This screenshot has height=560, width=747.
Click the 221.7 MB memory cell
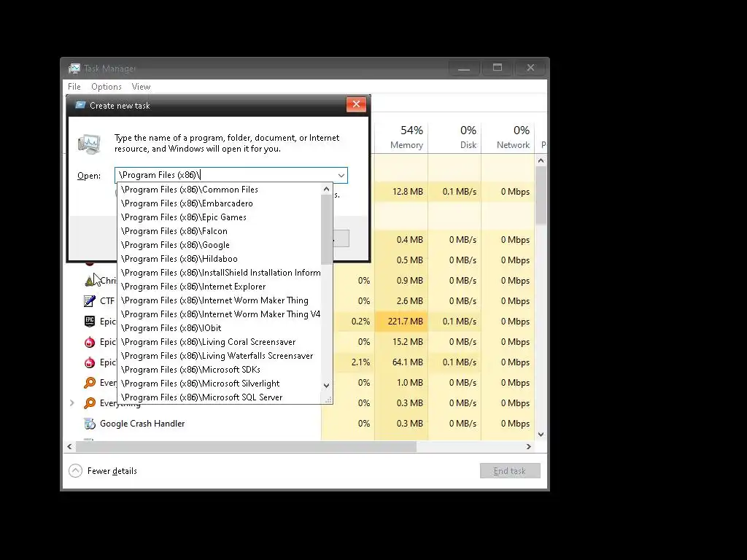click(402, 322)
